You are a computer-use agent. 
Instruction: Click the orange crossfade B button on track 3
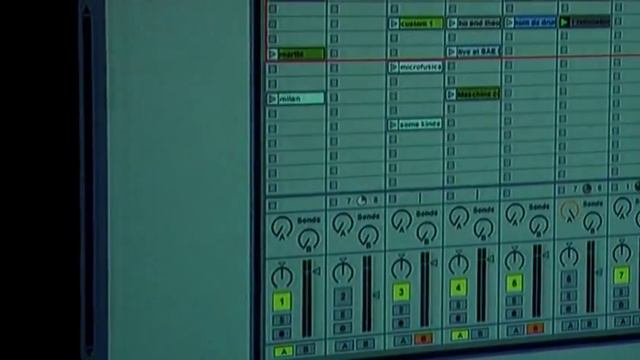[x=424, y=339]
